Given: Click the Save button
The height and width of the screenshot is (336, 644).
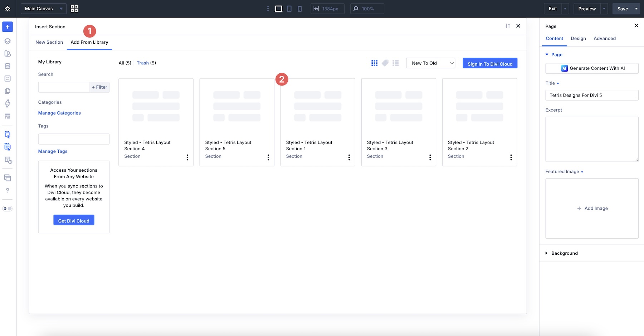Looking at the screenshot, I should (x=623, y=9).
